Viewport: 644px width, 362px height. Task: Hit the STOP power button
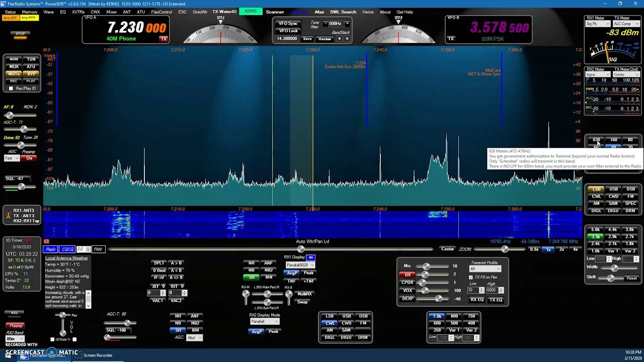coord(21,34)
